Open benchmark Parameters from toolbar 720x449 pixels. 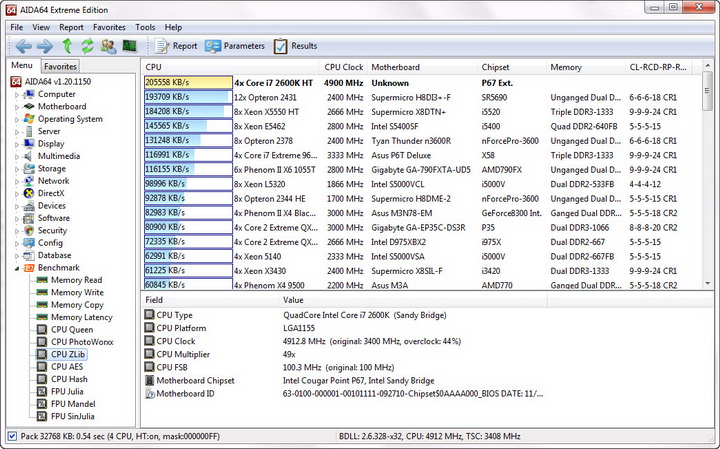click(x=235, y=46)
